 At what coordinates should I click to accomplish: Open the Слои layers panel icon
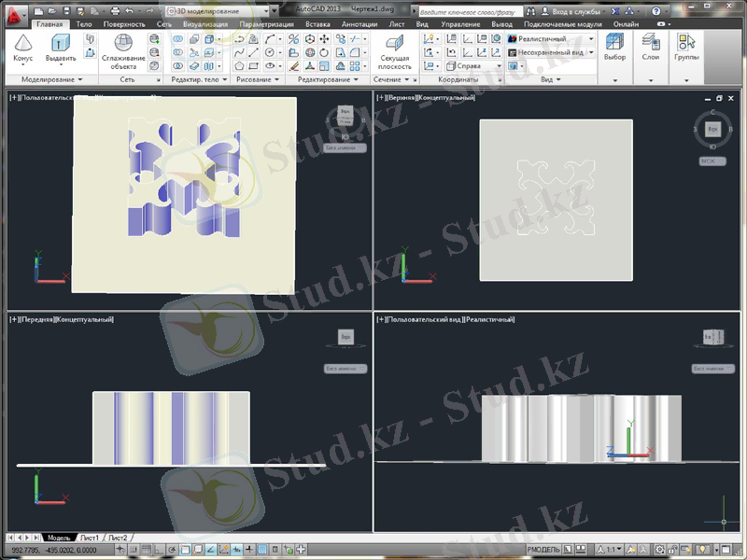pos(651,47)
